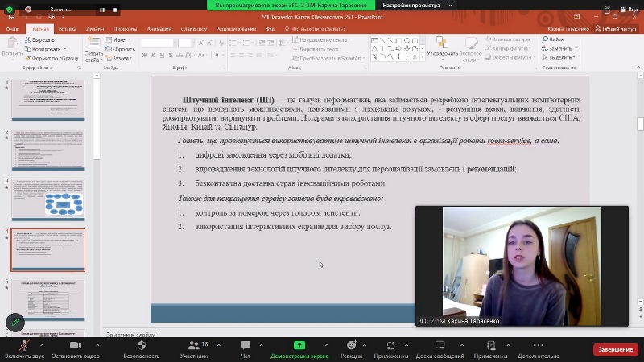
Task: Switch to the Слайд-шоу ribbon tab
Action: (194, 29)
